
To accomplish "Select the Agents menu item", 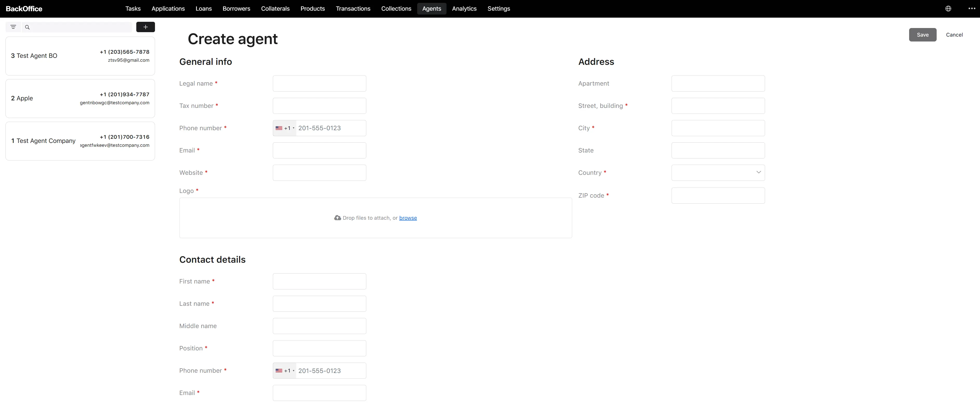I will coord(431,8).
